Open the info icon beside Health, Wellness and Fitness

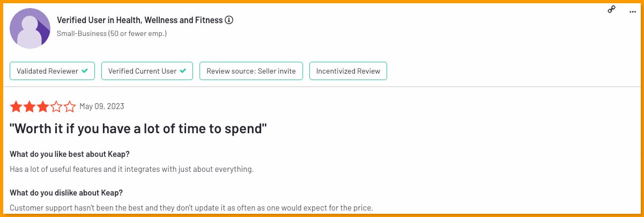230,20
